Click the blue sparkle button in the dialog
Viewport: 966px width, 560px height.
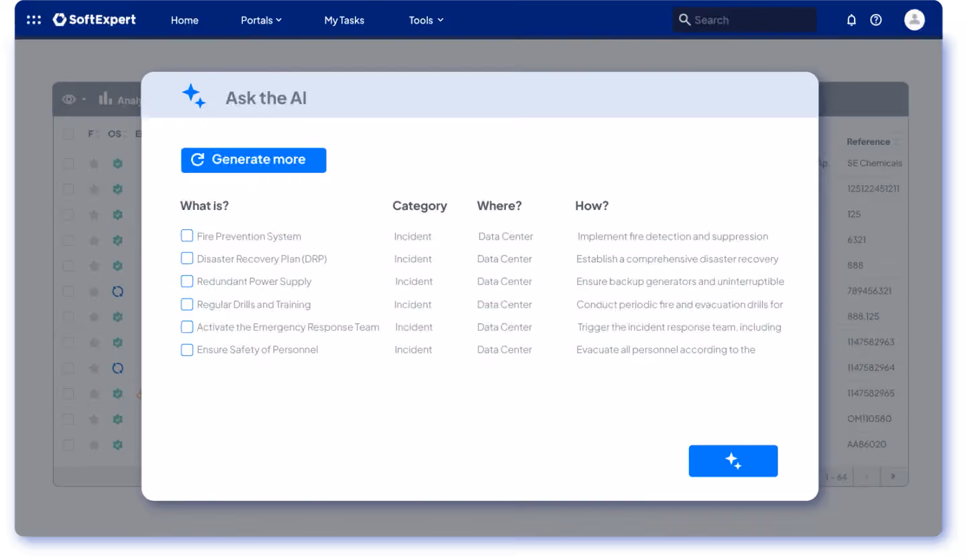click(733, 461)
